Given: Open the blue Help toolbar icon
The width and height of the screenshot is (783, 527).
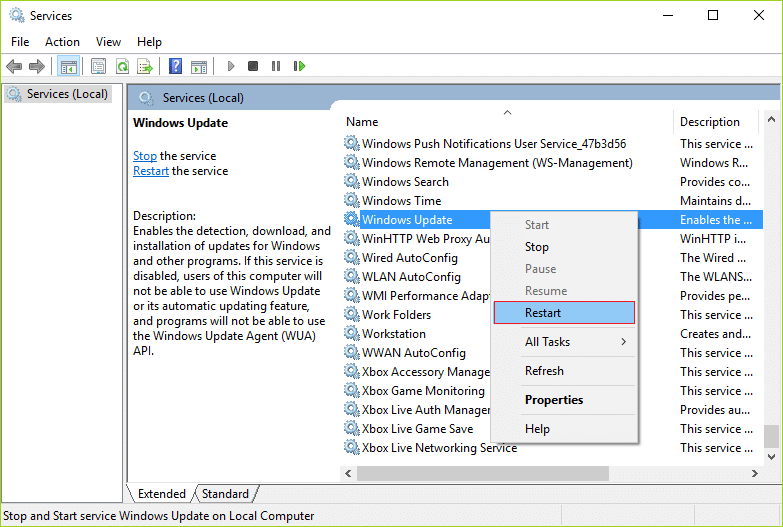Looking at the screenshot, I should 175,67.
